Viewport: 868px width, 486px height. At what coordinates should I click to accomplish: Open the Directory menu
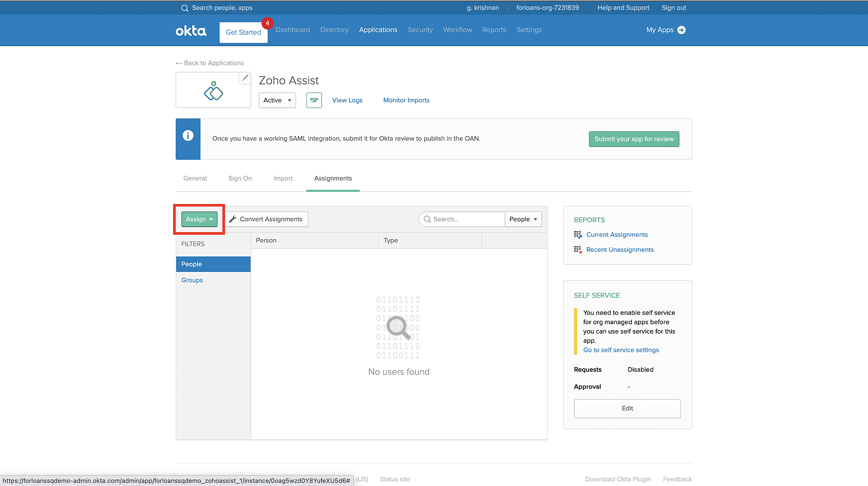tap(334, 30)
